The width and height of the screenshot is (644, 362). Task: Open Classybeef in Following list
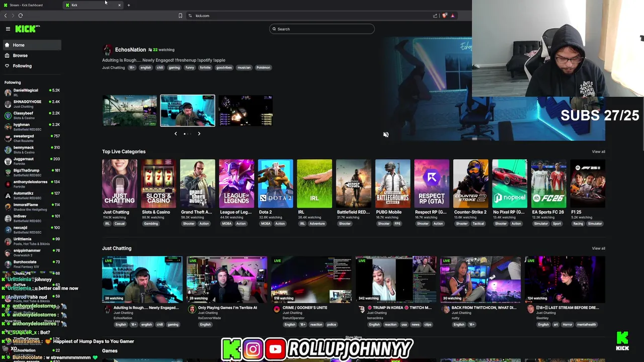point(31,115)
